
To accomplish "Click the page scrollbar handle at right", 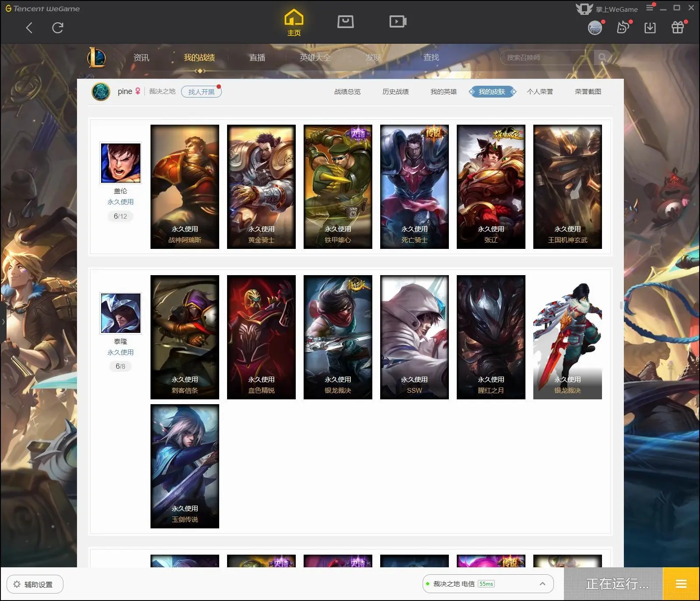I will tap(621, 305).
